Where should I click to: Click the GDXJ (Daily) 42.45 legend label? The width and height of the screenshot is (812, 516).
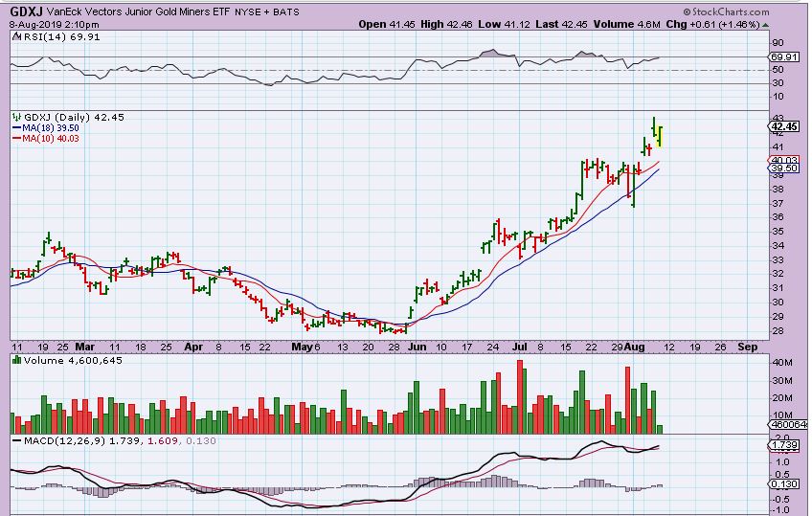click(x=74, y=118)
